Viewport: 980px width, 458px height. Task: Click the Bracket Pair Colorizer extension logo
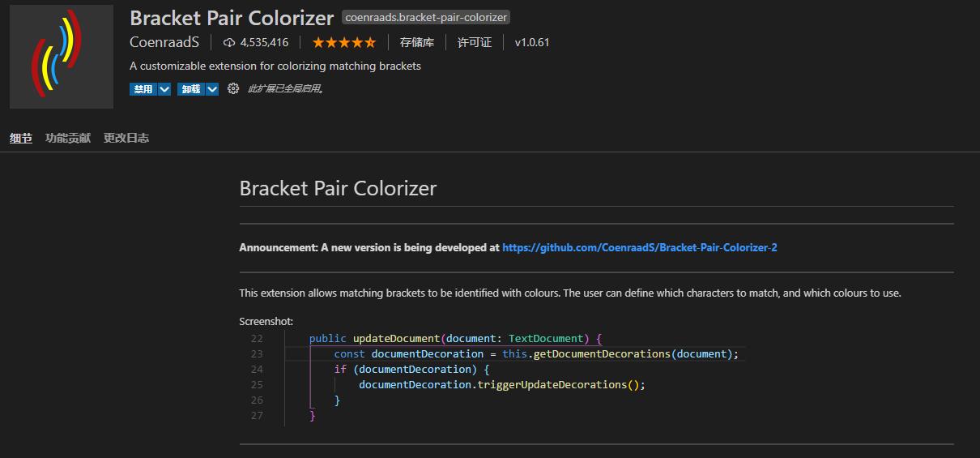[62, 57]
